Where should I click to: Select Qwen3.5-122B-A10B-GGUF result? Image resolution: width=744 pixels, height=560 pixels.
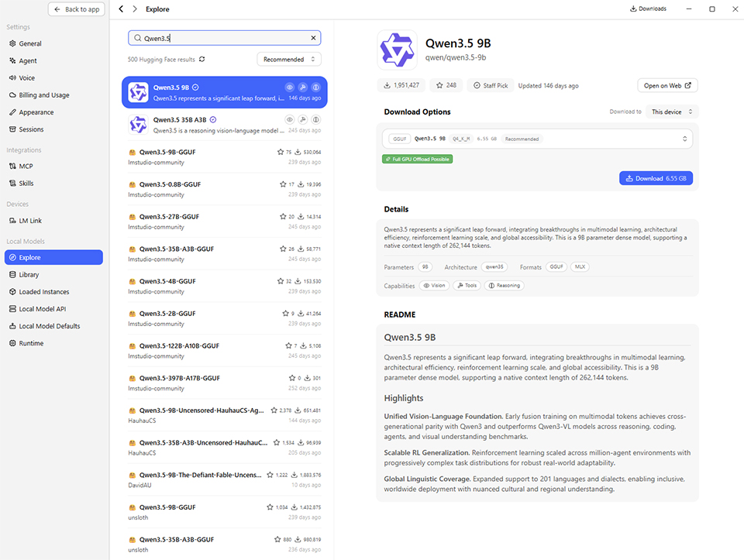coord(225,350)
